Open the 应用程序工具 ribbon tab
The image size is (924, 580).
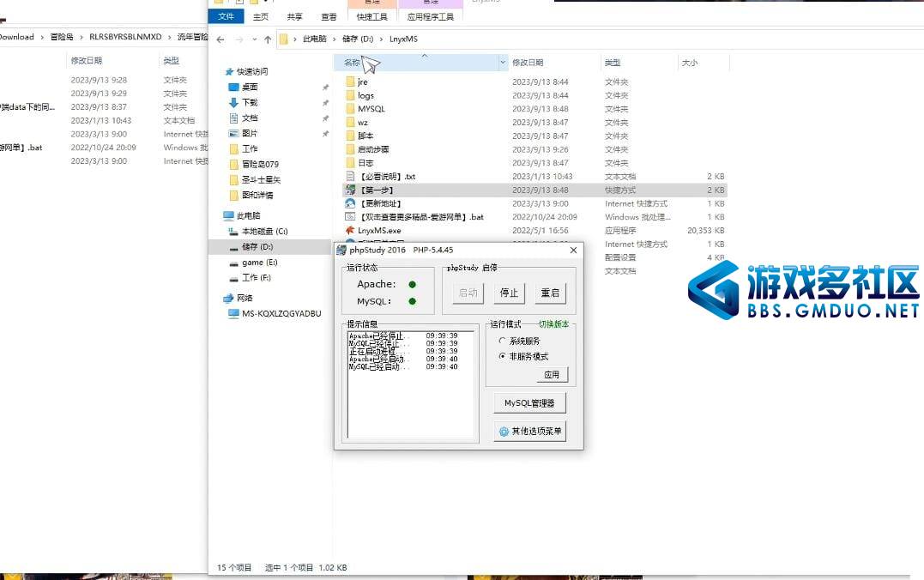pos(430,17)
